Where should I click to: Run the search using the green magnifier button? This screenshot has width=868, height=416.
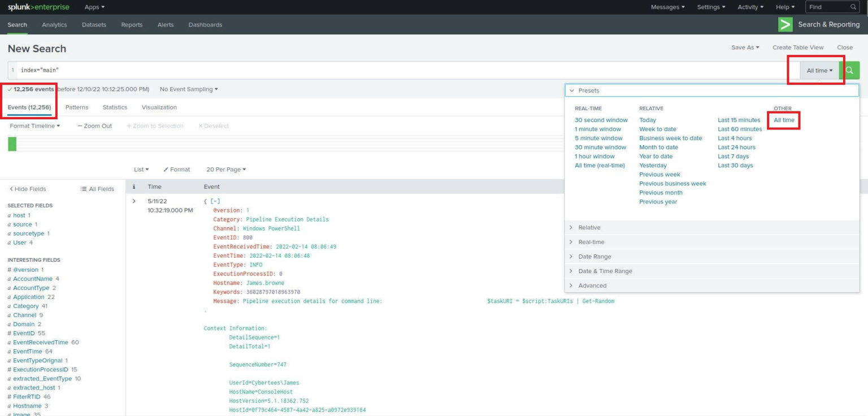(850, 70)
